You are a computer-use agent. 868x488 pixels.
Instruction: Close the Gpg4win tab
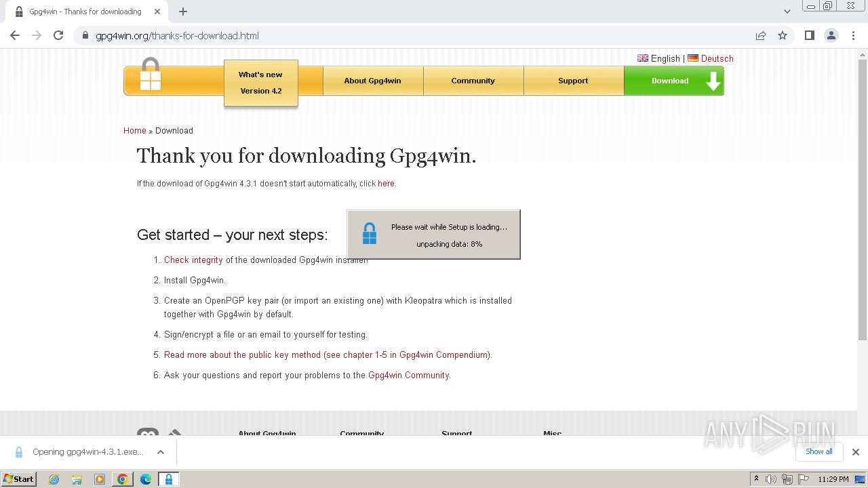pyautogui.click(x=157, y=12)
